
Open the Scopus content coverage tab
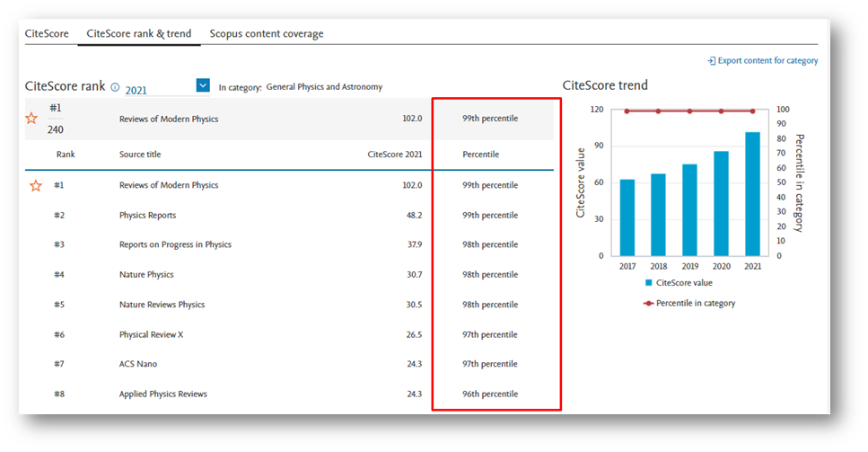coord(267,33)
